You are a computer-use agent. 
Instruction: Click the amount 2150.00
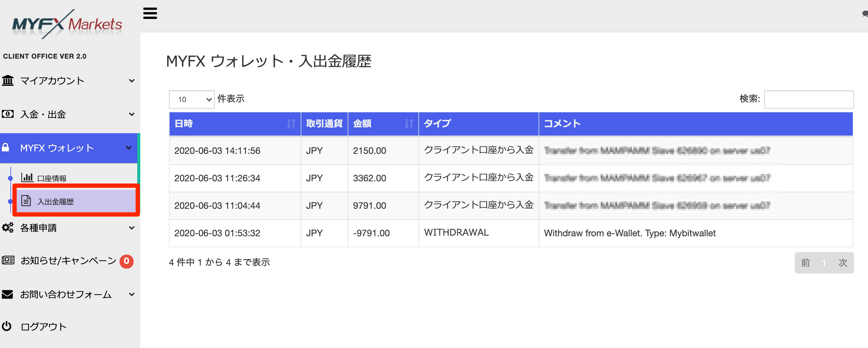click(369, 151)
